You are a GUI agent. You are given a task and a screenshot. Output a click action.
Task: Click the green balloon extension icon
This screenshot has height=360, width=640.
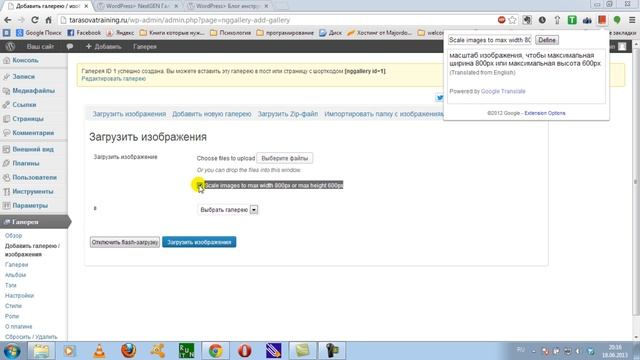pyautogui.click(x=617, y=20)
